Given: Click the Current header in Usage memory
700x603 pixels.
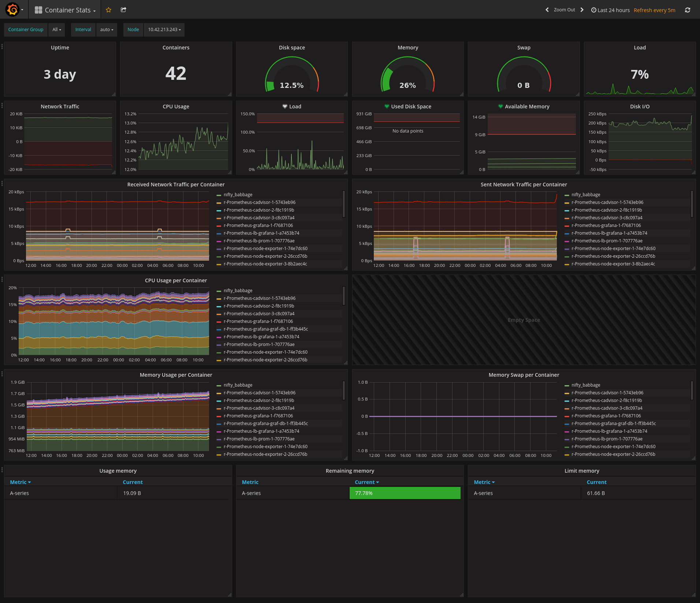Looking at the screenshot, I should tap(133, 482).
